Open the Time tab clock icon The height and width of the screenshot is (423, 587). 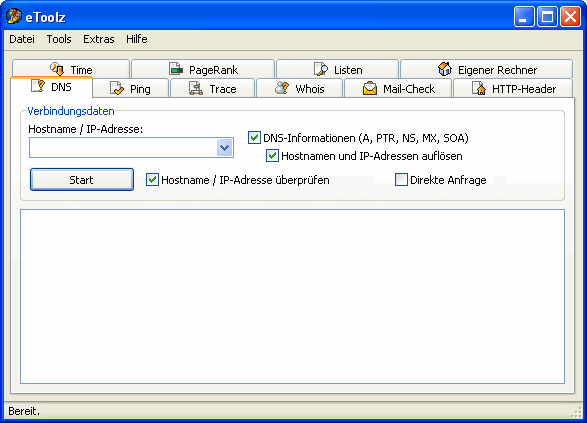57,69
